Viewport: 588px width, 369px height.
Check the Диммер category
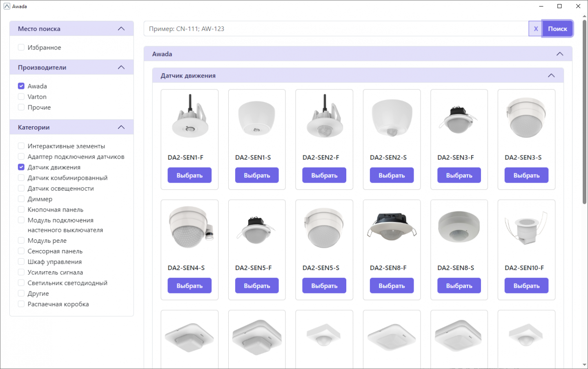pos(21,199)
